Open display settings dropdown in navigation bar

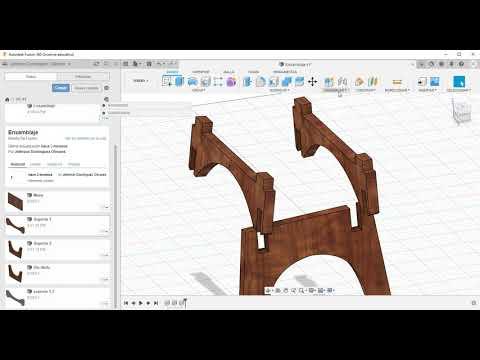tap(312, 291)
